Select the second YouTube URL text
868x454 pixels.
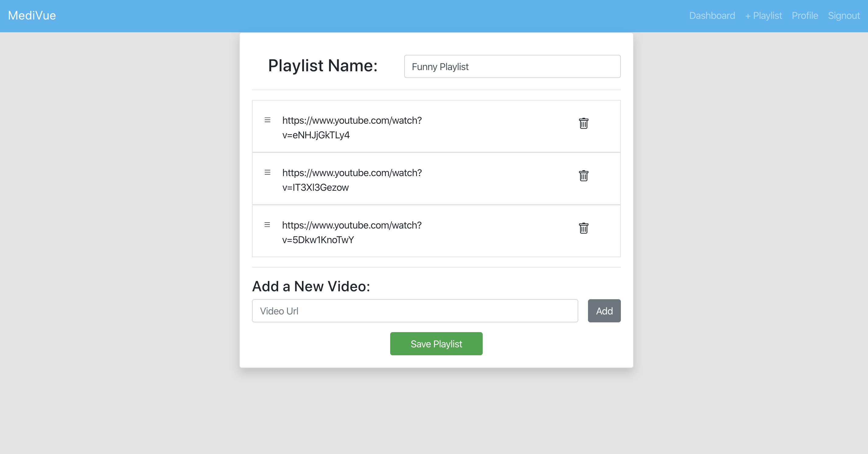tap(352, 180)
